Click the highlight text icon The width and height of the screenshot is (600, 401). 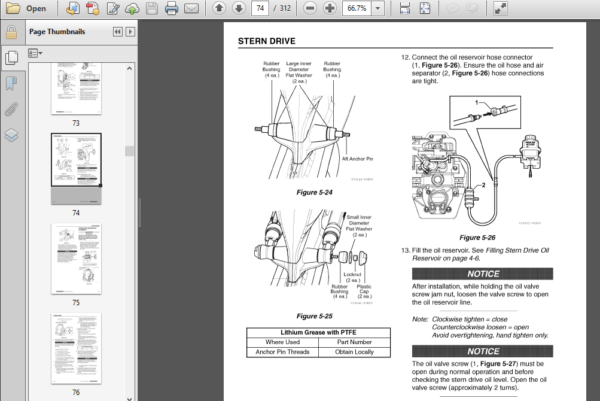click(472, 8)
